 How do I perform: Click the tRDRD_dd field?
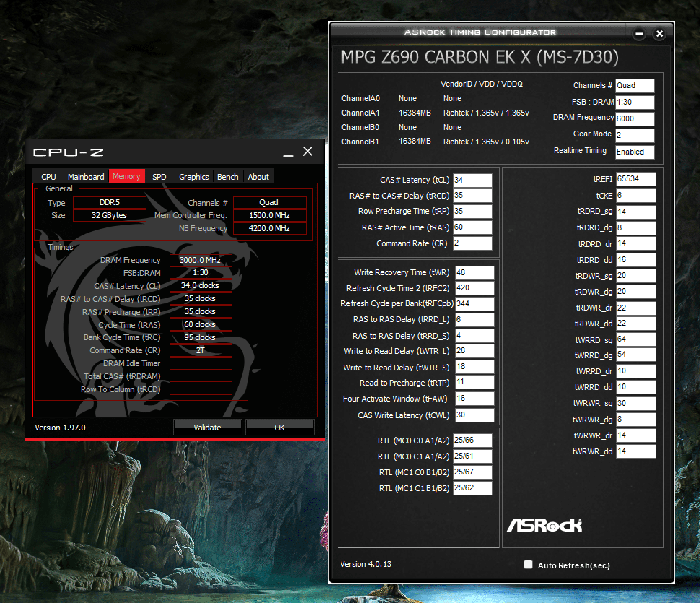(636, 260)
